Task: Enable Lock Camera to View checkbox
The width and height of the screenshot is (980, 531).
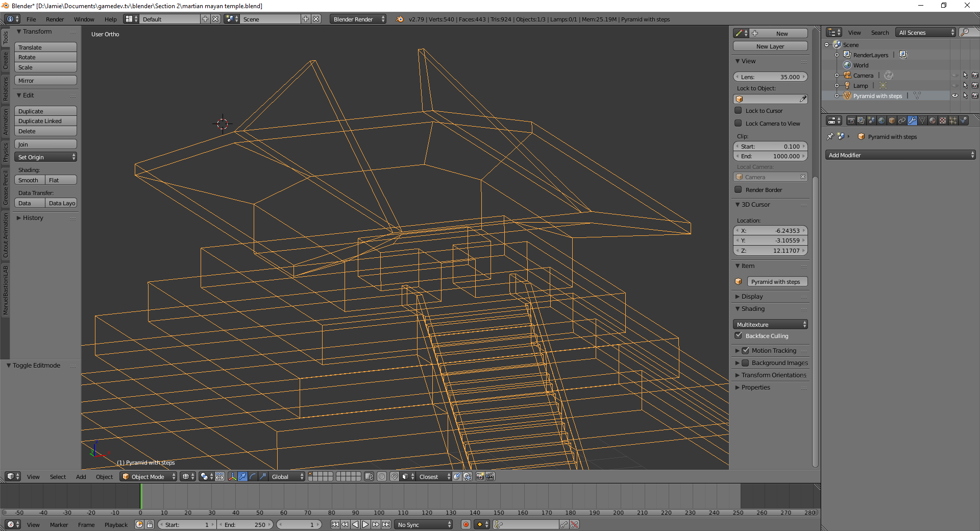Action: tap(738, 123)
